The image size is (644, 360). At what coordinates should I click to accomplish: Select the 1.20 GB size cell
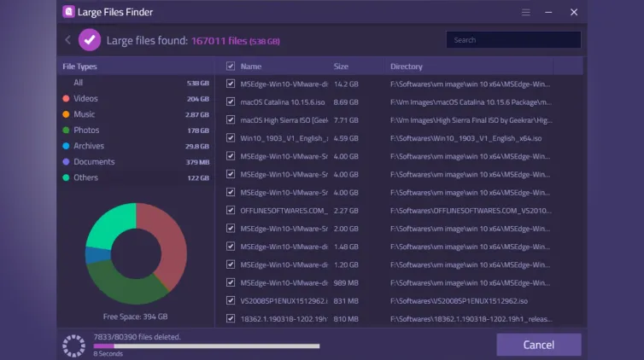pos(346,264)
